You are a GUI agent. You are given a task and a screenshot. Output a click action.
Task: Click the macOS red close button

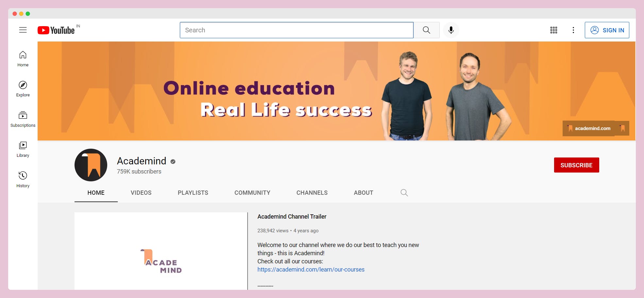click(15, 14)
